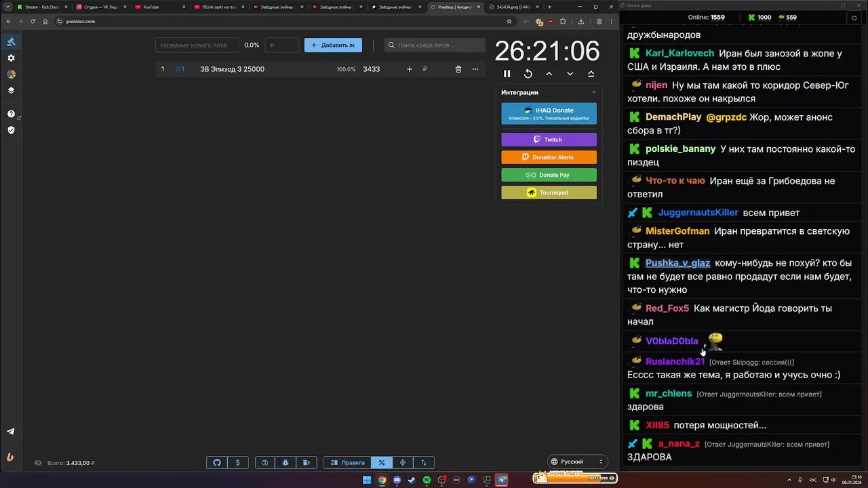
Task: Click the IHAQ Donate integration button
Action: 549,113
